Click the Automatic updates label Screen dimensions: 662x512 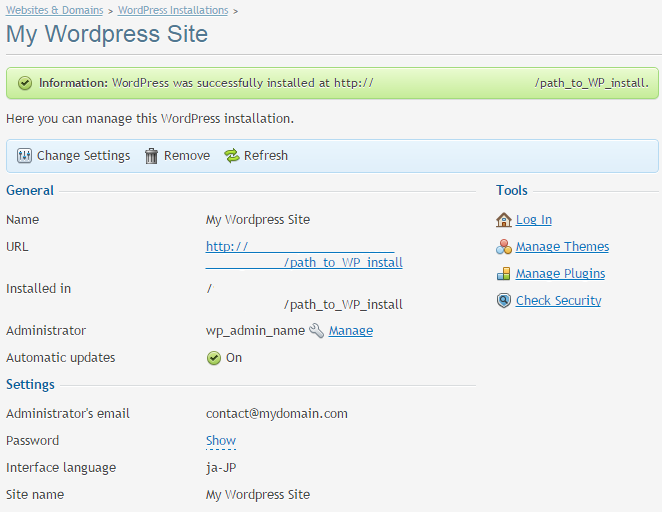pyautogui.click(x=61, y=358)
